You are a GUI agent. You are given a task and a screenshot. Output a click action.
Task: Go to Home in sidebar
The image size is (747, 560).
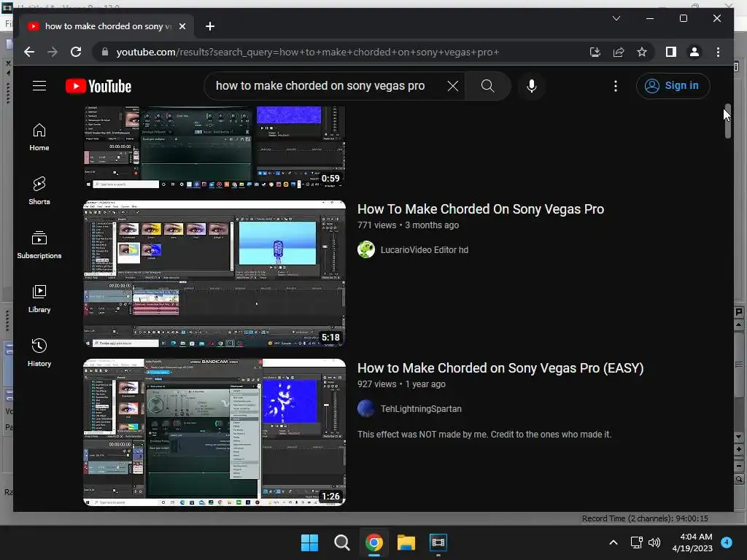pos(39,137)
